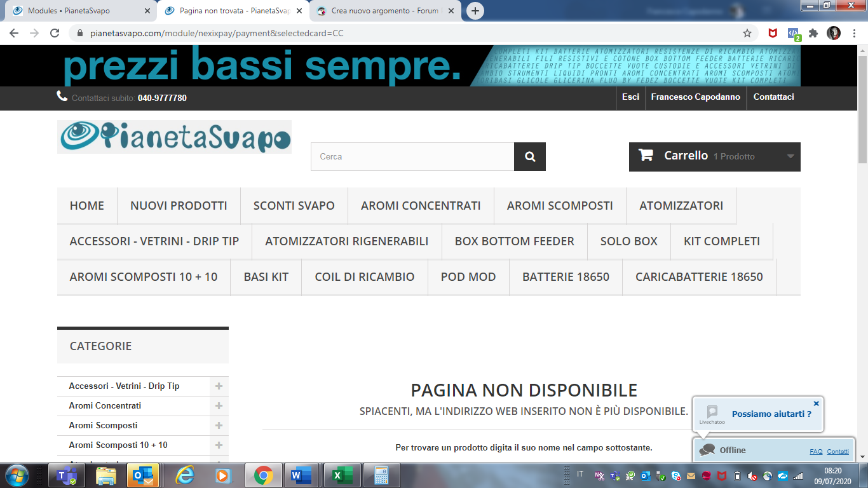Open the Chrome three-dot menu
This screenshot has height=488, width=868.
[854, 33]
